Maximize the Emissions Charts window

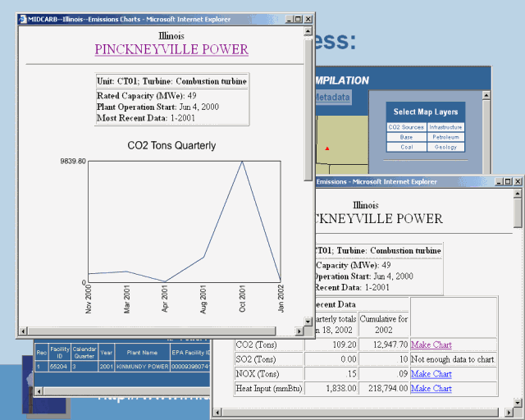pos(299,19)
